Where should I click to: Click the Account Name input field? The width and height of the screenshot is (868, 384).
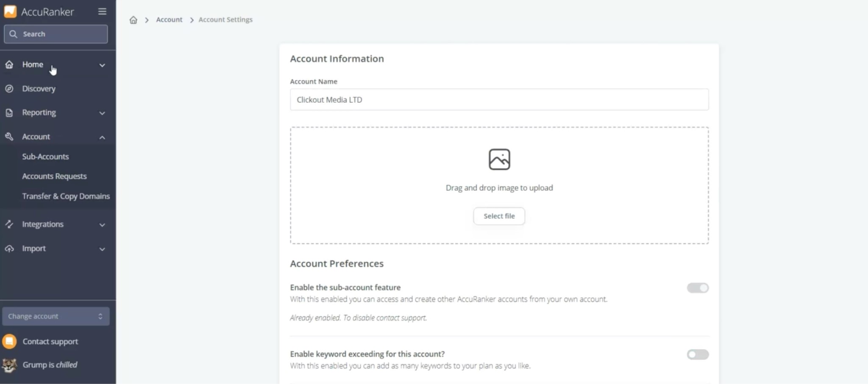point(499,100)
